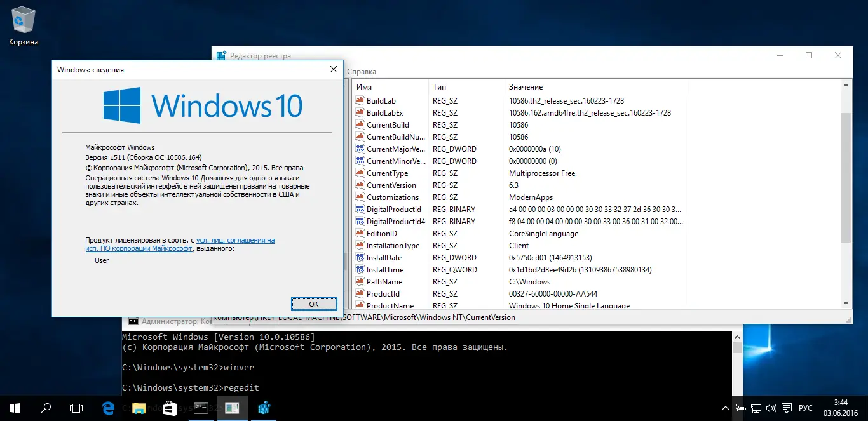Select the CurrentVersion row name
Screen dimensions: 868x421
click(x=391, y=185)
